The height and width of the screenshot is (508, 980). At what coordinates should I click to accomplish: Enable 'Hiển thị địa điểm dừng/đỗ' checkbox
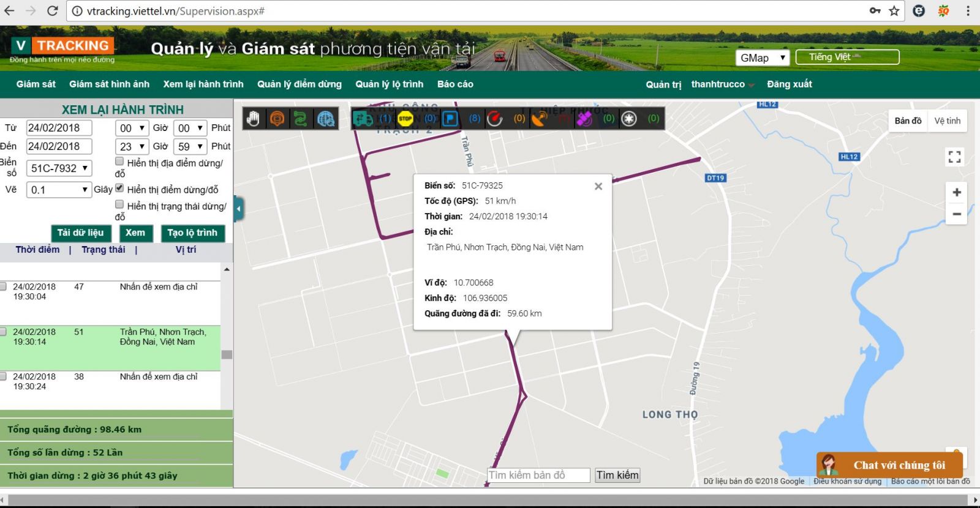(119, 162)
